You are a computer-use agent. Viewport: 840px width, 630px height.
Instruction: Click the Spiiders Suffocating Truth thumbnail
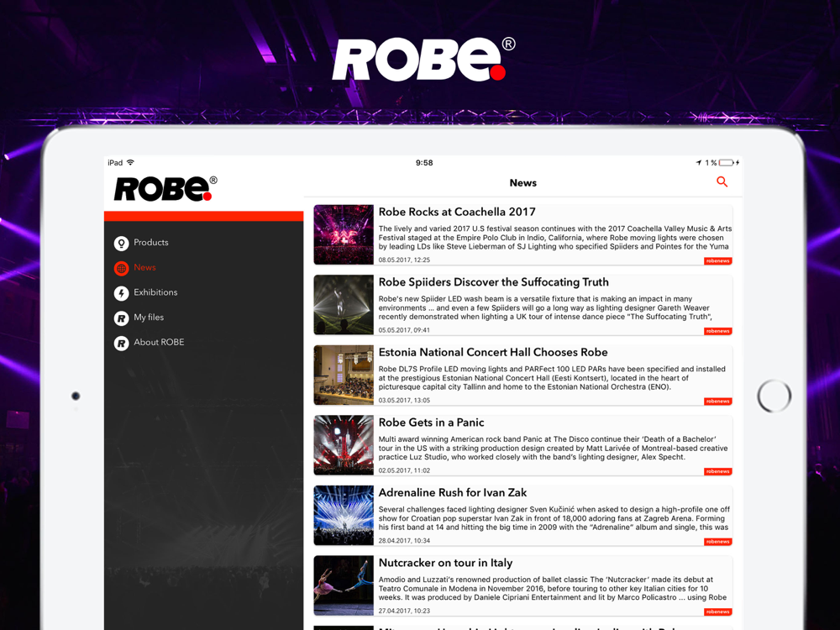(344, 305)
